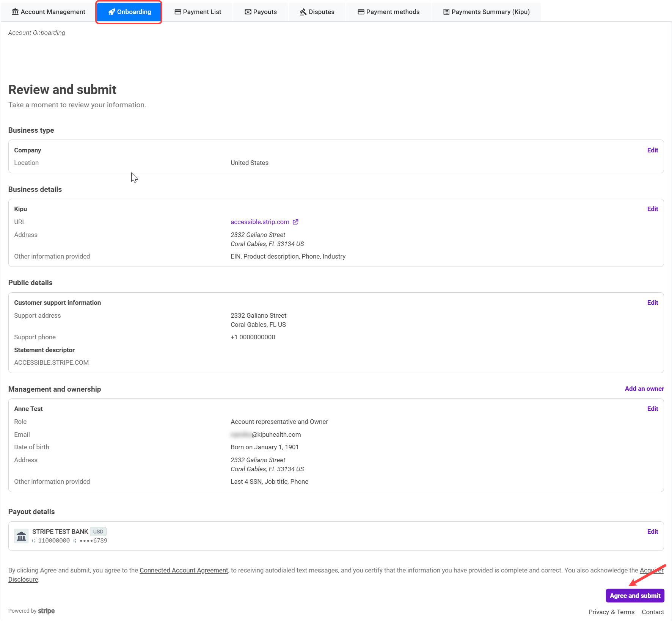Edit the Kipu business details

tap(652, 209)
